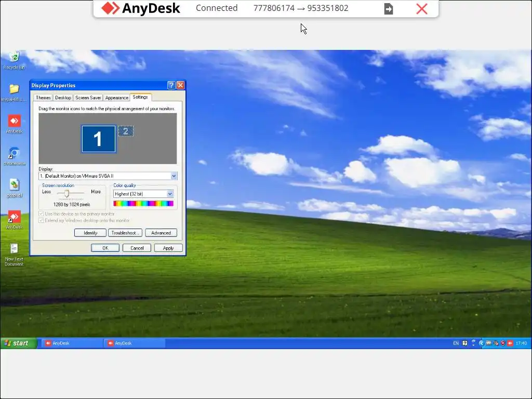Image resolution: width=532 pixels, height=399 pixels.
Task: Switch to the Desktop tab
Action: tap(63, 98)
